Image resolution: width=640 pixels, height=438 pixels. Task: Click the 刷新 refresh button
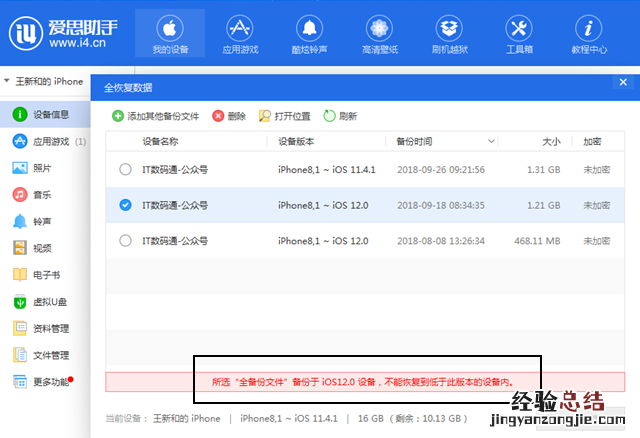click(340, 116)
